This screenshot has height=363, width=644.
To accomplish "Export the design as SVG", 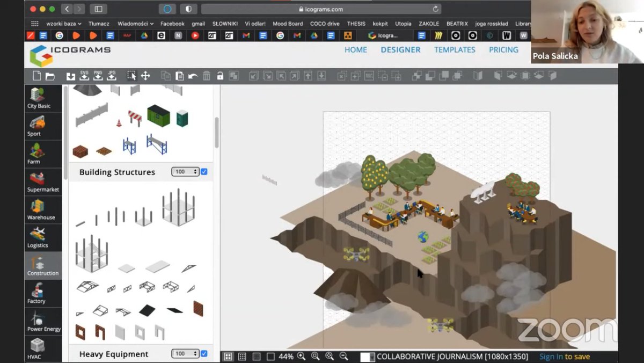I will (x=84, y=75).
